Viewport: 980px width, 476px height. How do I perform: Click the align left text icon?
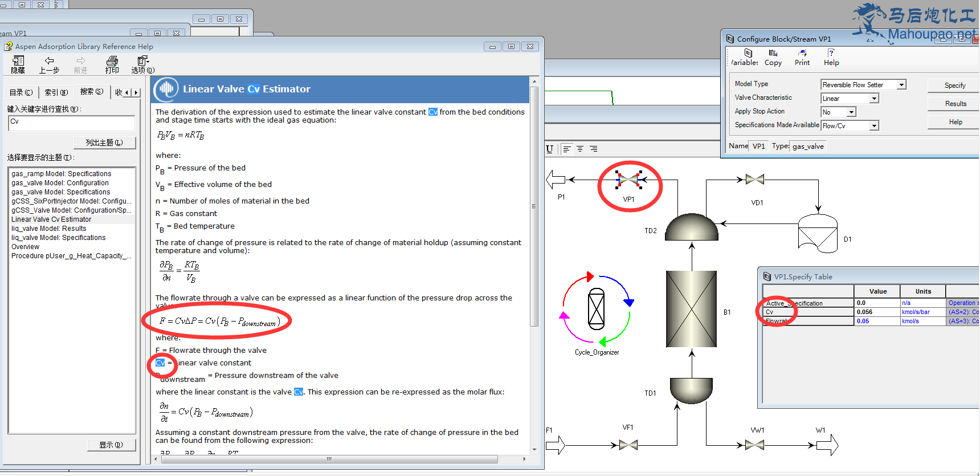(566, 149)
